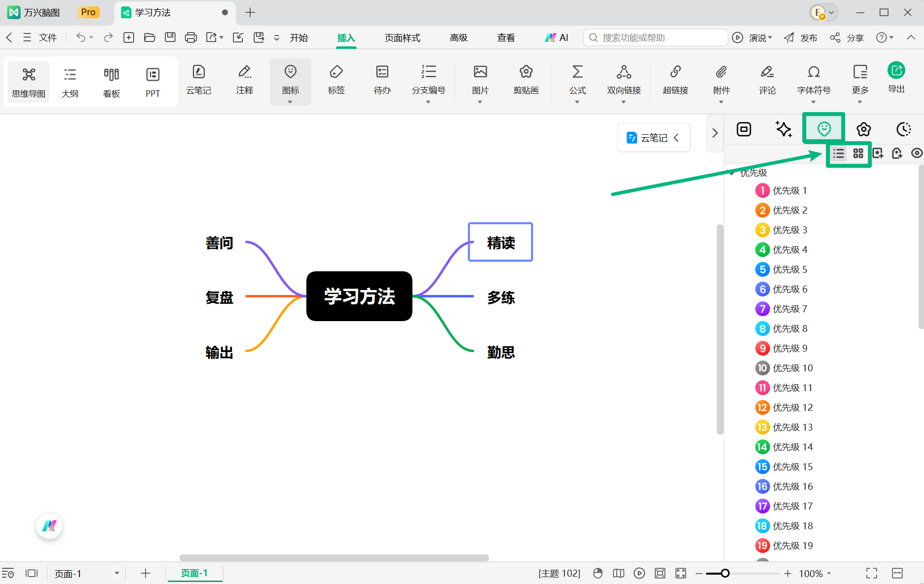
Task: Open the 云笔记 cloud notes tool
Action: tap(198, 80)
